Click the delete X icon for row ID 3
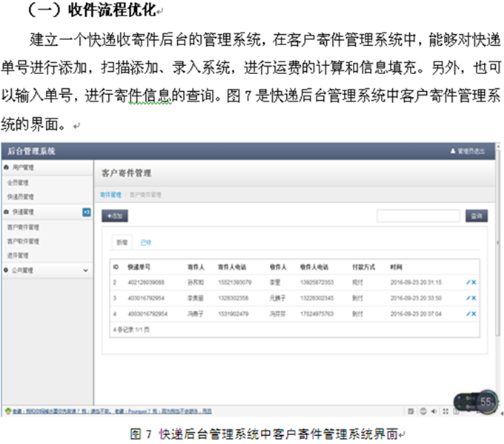This screenshot has width=504, height=444. click(x=474, y=298)
